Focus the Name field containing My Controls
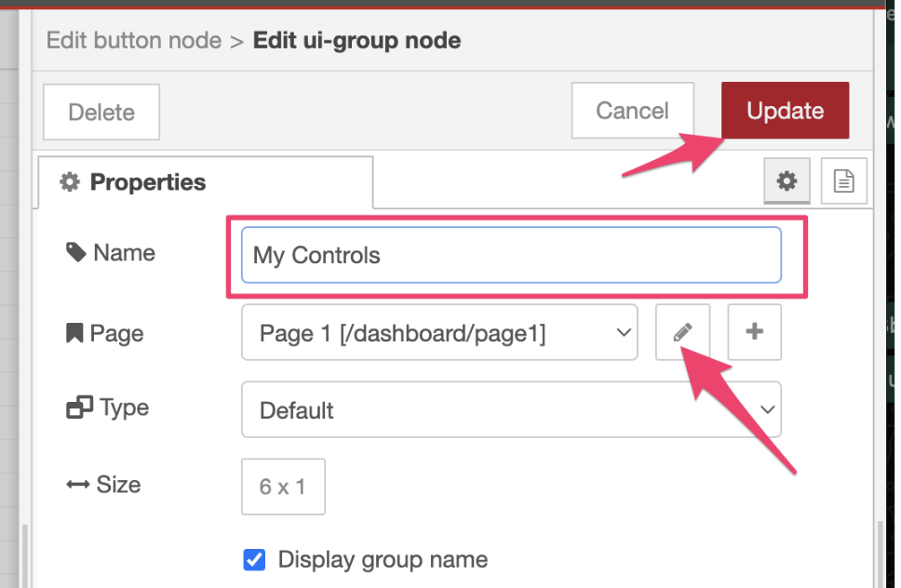901x588 pixels. [x=511, y=255]
